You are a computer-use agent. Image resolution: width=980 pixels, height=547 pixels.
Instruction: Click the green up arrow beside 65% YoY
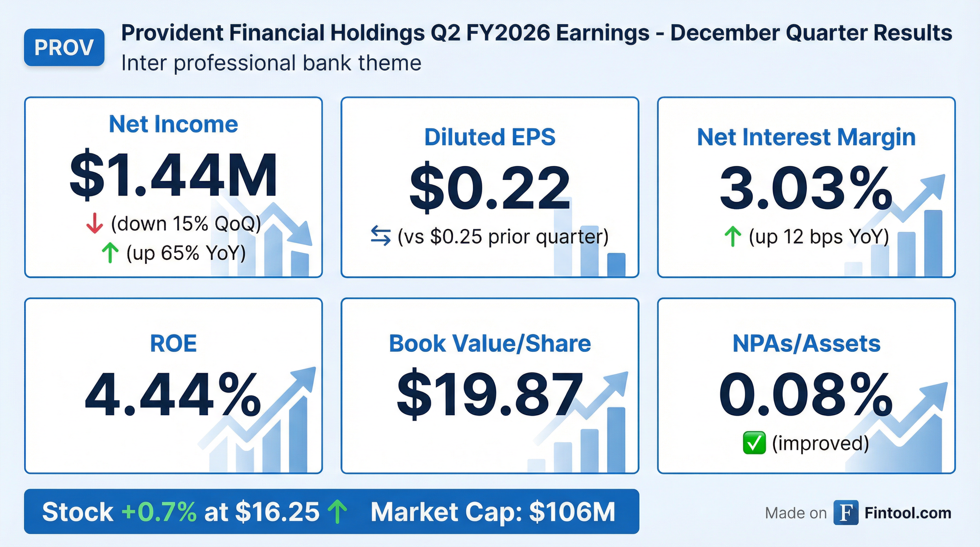(110, 253)
